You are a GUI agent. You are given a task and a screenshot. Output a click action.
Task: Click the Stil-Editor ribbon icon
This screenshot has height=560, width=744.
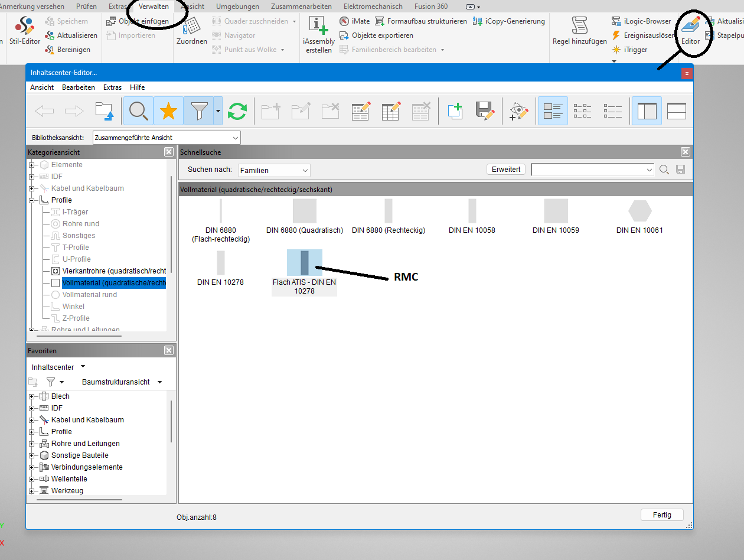[x=25, y=31]
